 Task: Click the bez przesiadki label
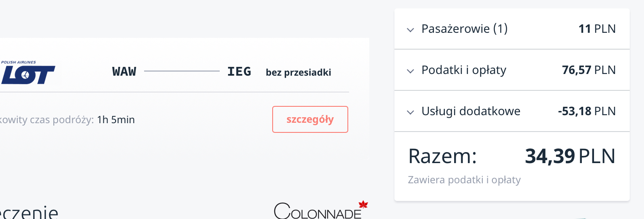[x=298, y=72]
